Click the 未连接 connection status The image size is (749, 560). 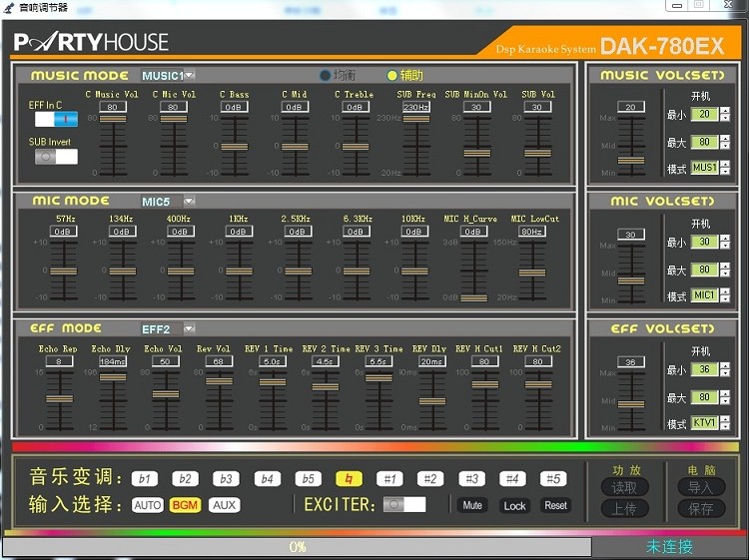(669, 547)
